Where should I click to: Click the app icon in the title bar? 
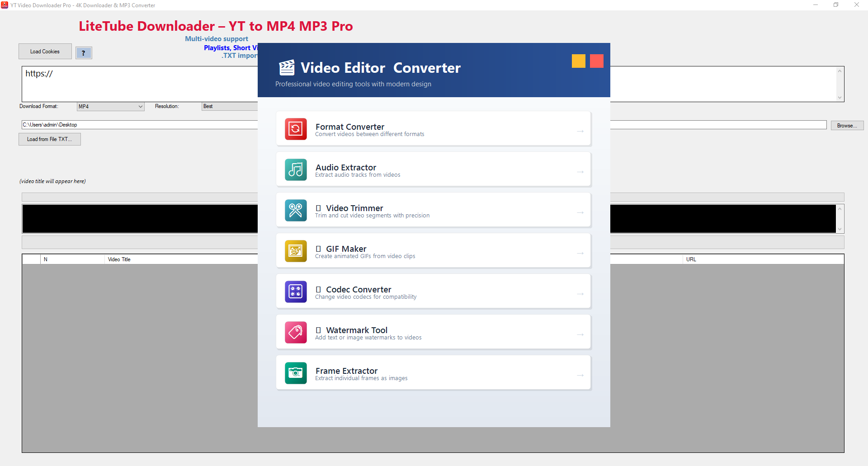5,5
